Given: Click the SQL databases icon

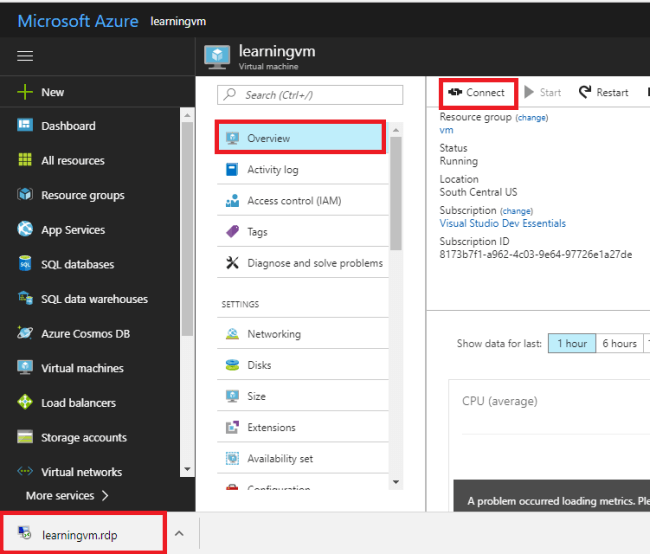Looking at the screenshot, I should pyautogui.click(x=25, y=263).
